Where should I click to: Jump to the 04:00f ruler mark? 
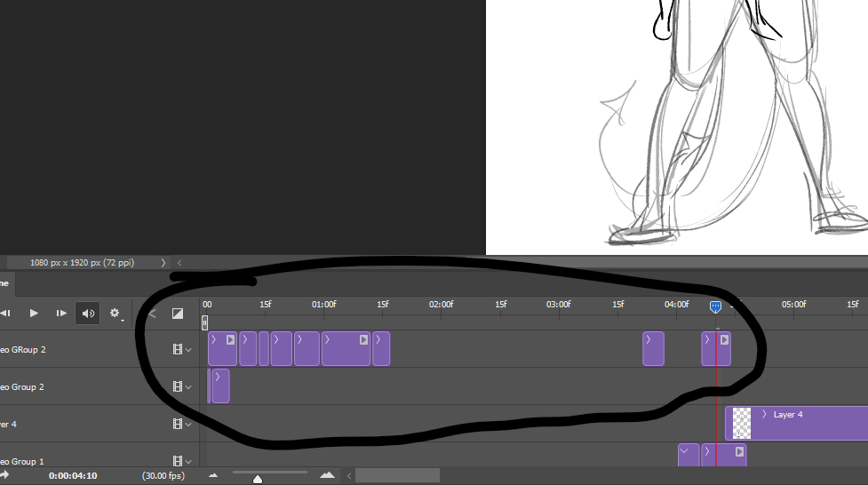coord(676,305)
